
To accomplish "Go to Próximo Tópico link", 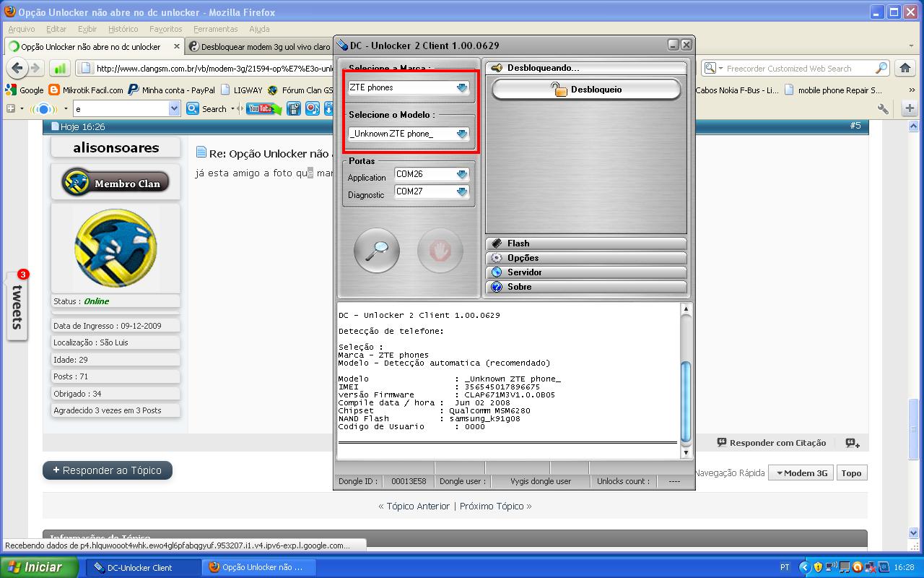I will (x=492, y=506).
